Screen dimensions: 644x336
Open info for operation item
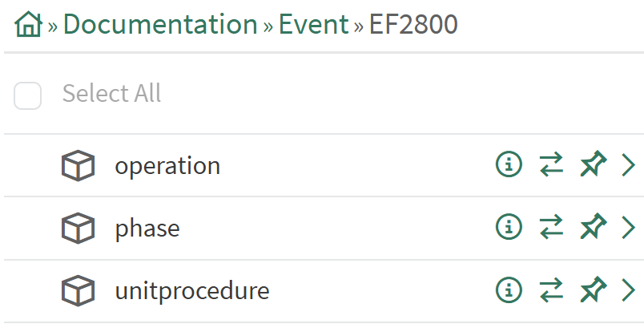pyautogui.click(x=509, y=165)
